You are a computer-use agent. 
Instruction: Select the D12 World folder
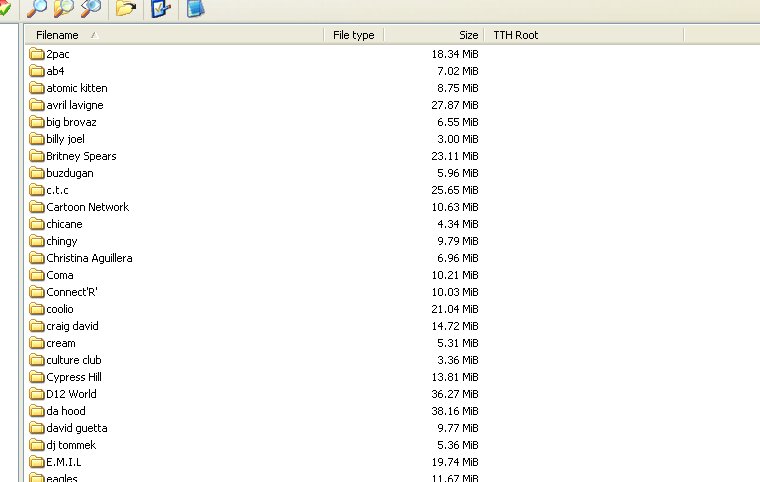[71, 394]
